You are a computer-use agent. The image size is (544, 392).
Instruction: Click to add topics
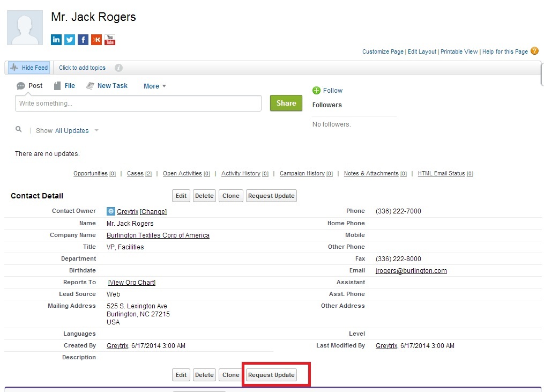click(82, 68)
